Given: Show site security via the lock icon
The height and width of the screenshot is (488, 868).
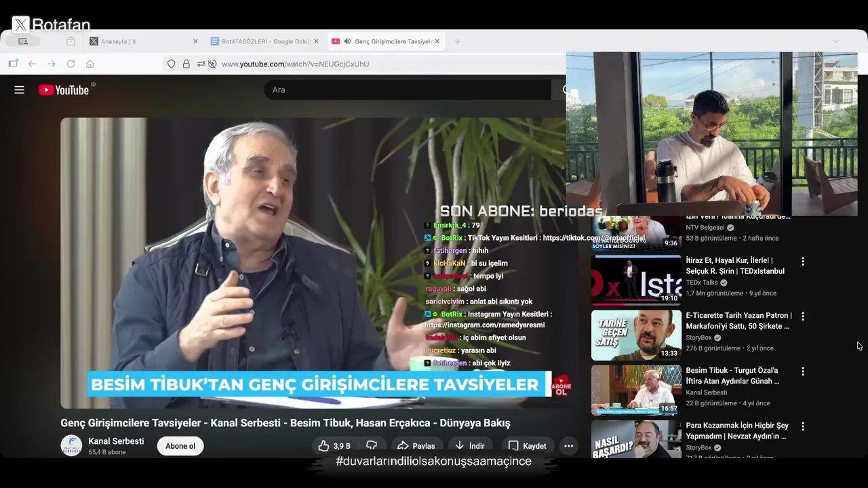Looking at the screenshot, I should pyautogui.click(x=186, y=64).
